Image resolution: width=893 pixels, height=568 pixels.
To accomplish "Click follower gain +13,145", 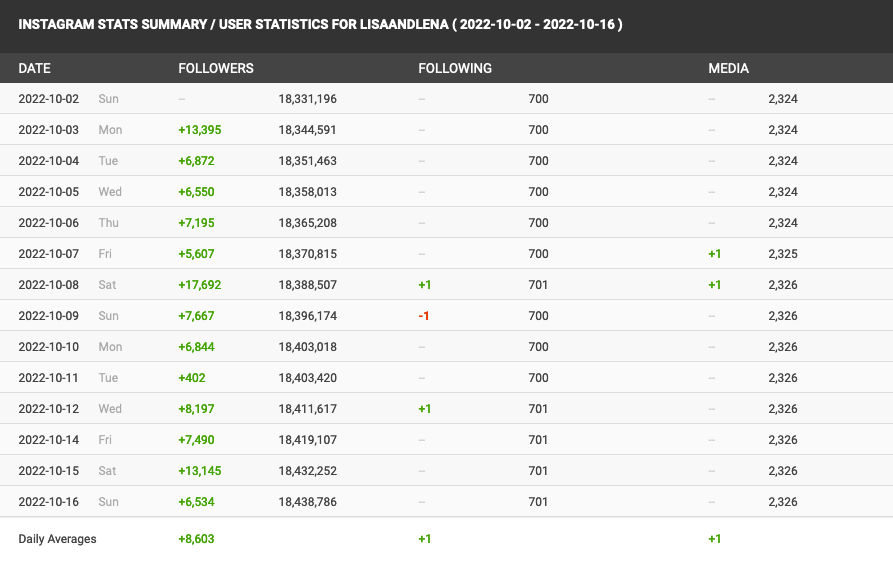I will pyautogui.click(x=200, y=471).
